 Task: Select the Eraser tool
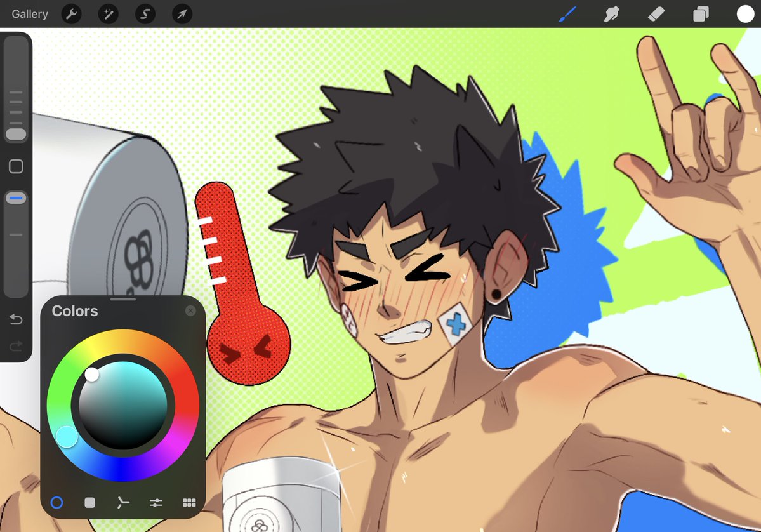click(656, 14)
